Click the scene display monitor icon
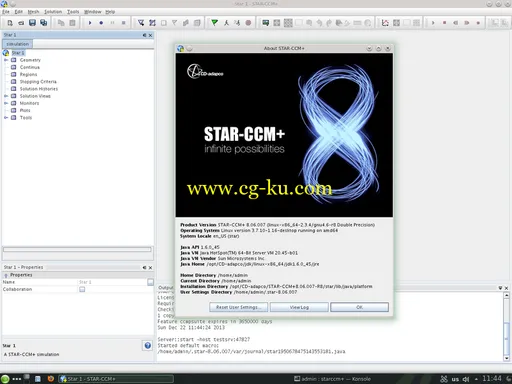 pyautogui.click(x=266, y=23)
